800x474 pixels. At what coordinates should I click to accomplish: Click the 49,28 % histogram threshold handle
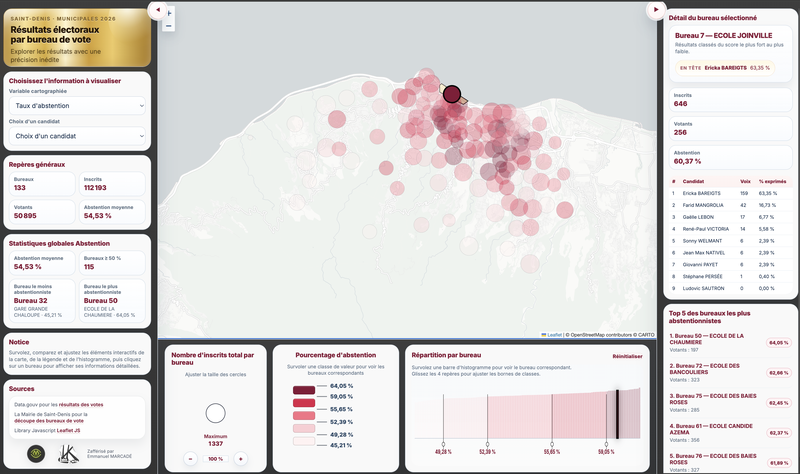(x=444, y=442)
